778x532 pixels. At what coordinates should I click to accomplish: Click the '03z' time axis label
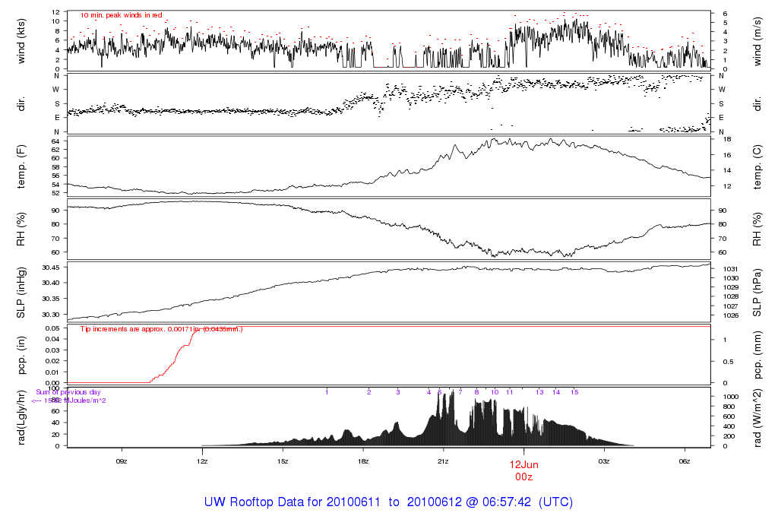coord(604,461)
